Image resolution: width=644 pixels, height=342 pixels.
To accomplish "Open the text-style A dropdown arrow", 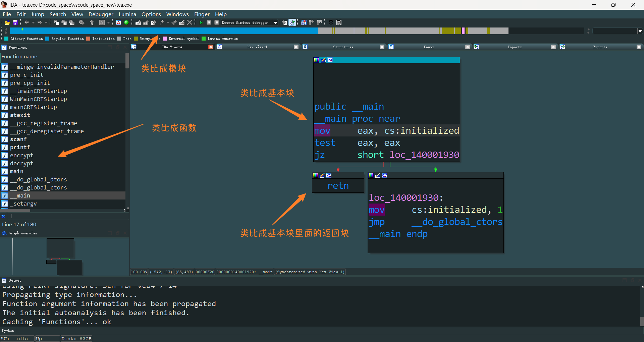I will click(108, 22).
